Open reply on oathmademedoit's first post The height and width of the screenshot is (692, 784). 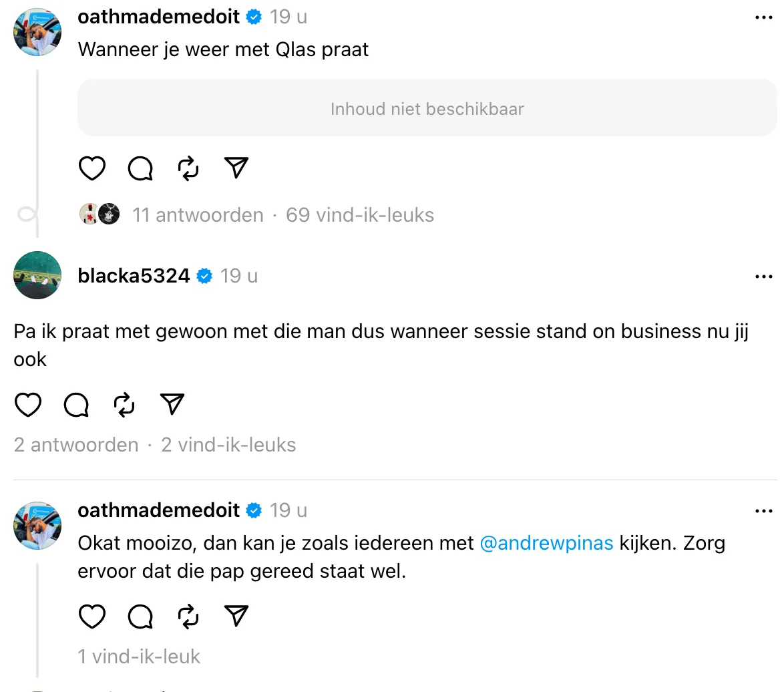[x=140, y=168]
